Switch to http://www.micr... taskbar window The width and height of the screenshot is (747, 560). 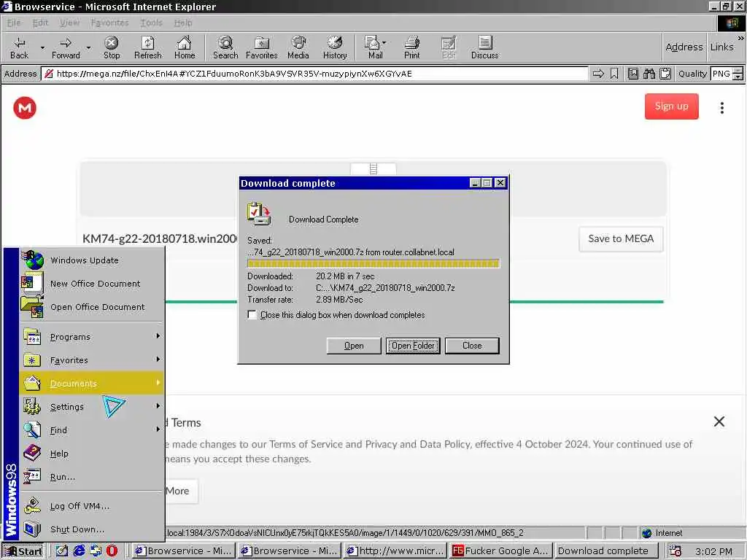pyautogui.click(x=395, y=551)
